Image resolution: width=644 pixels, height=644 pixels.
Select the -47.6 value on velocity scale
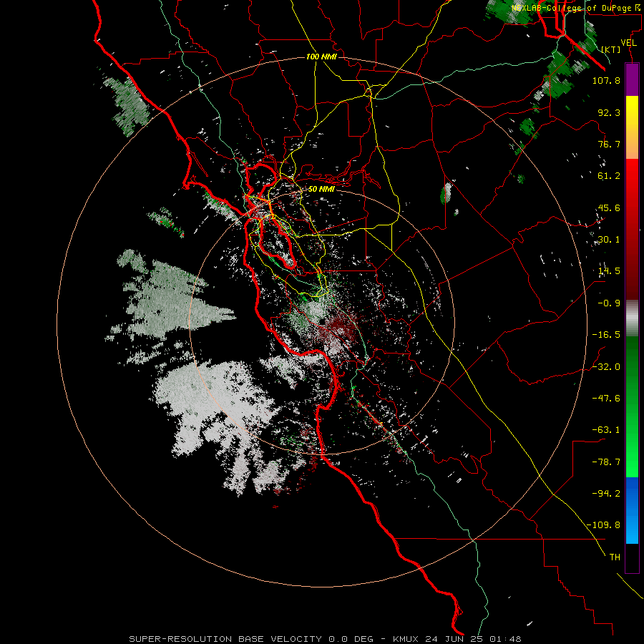(606, 398)
